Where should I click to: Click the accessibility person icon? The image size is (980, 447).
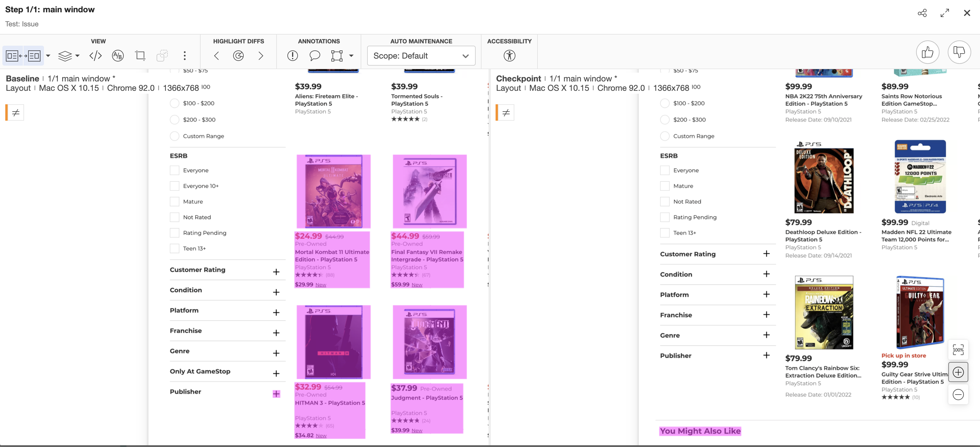[509, 56]
